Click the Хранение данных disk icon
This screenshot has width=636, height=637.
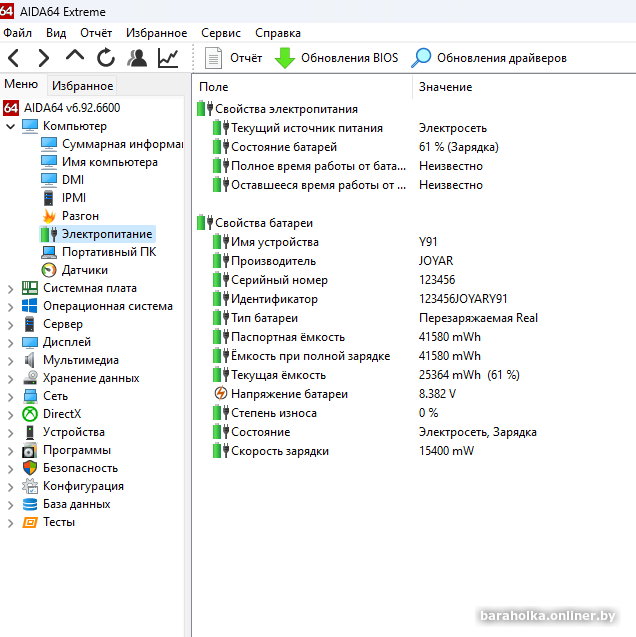(x=30, y=378)
